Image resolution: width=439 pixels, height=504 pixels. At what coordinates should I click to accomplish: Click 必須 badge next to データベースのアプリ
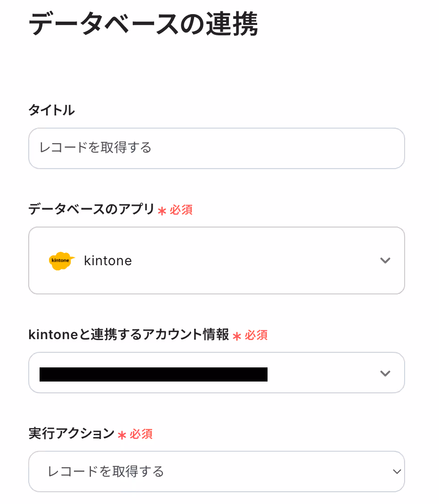tap(181, 210)
